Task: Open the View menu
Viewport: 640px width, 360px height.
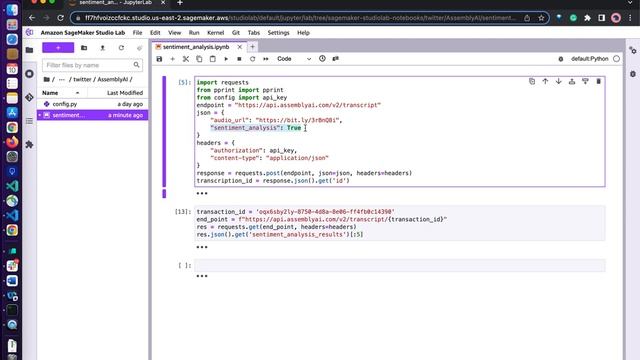Action: (x=174, y=33)
